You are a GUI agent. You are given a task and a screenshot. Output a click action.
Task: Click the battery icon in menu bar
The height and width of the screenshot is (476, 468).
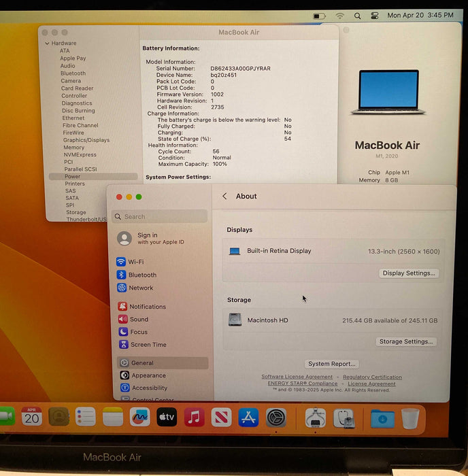coord(319,16)
